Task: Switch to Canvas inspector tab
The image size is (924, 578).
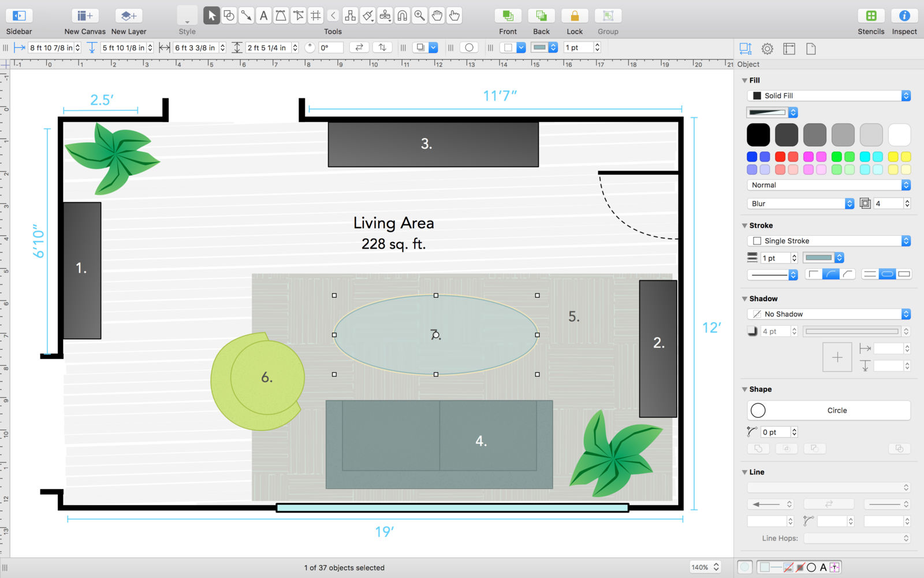Action: [x=789, y=49]
